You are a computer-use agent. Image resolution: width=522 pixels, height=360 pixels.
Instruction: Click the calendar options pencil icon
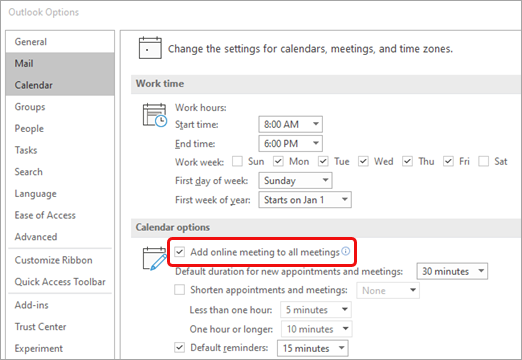tap(155, 258)
